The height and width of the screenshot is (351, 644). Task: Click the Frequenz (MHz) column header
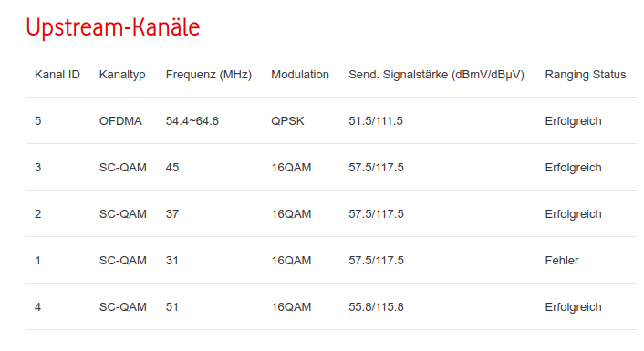click(x=209, y=75)
